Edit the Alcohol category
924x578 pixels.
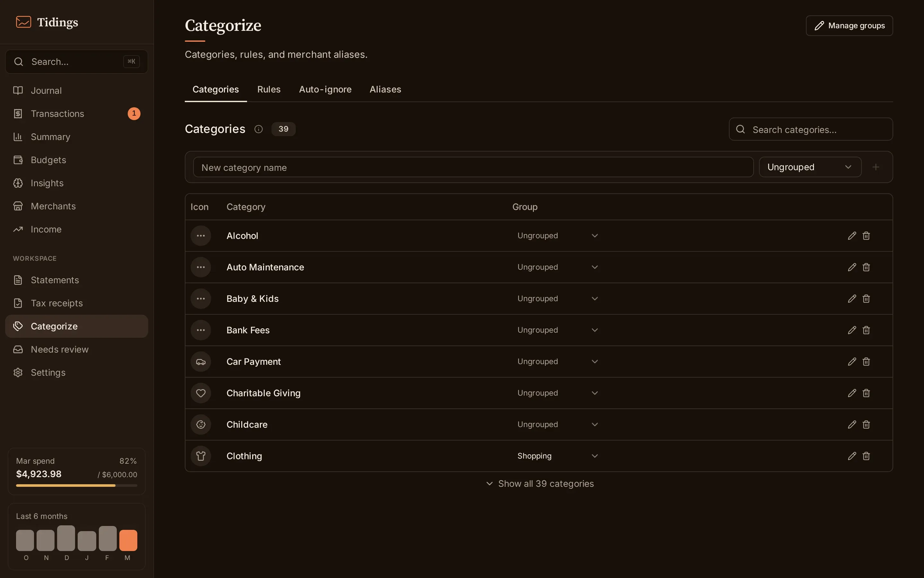tap(852, 236)
